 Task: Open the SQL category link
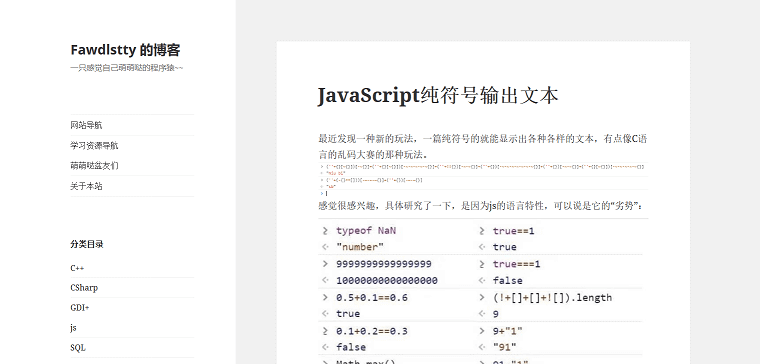[78, 348]
